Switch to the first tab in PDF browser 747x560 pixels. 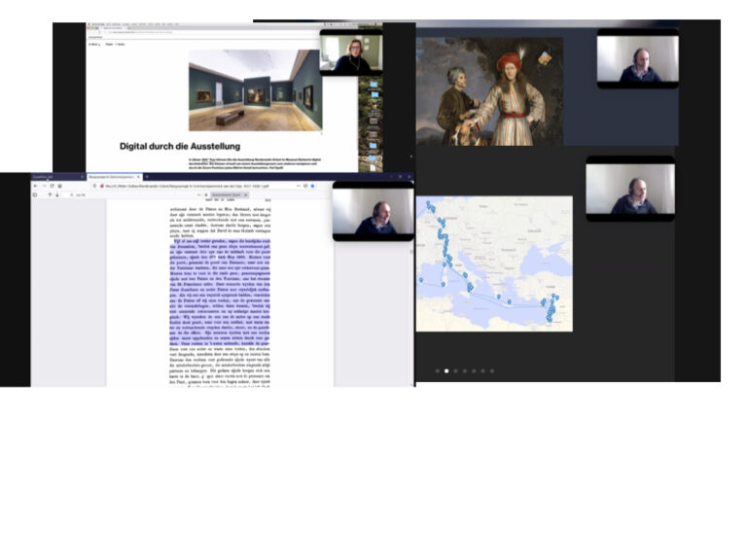(x=58, y=177)
